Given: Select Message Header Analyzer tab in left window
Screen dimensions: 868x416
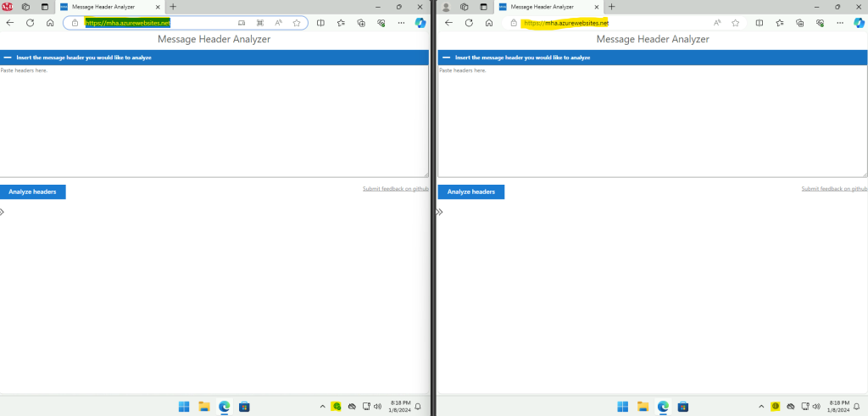Looking at the screenshot, I should [109, 7].
